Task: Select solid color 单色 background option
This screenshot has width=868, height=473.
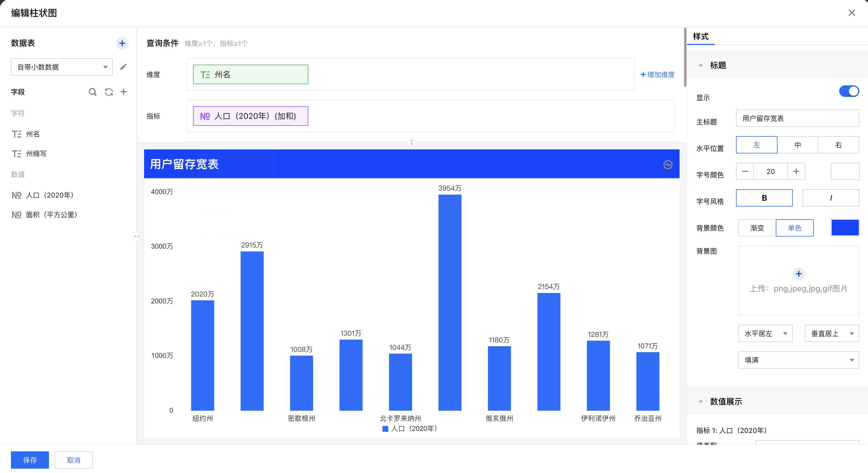Action: [794, 228]
